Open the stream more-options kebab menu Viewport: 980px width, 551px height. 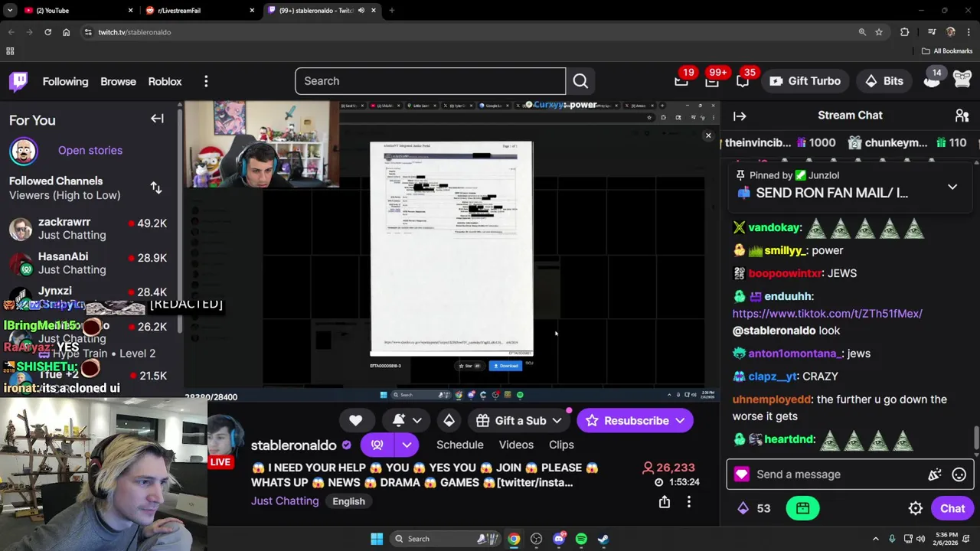click(688, 502)
